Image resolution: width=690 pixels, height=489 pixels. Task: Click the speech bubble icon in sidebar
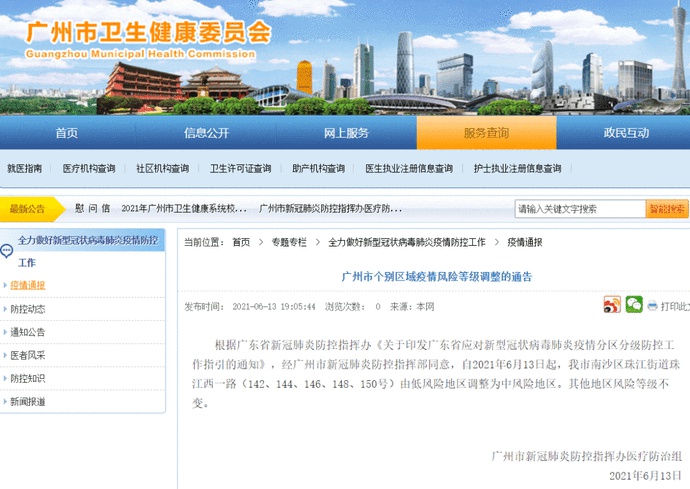point(7,251)
